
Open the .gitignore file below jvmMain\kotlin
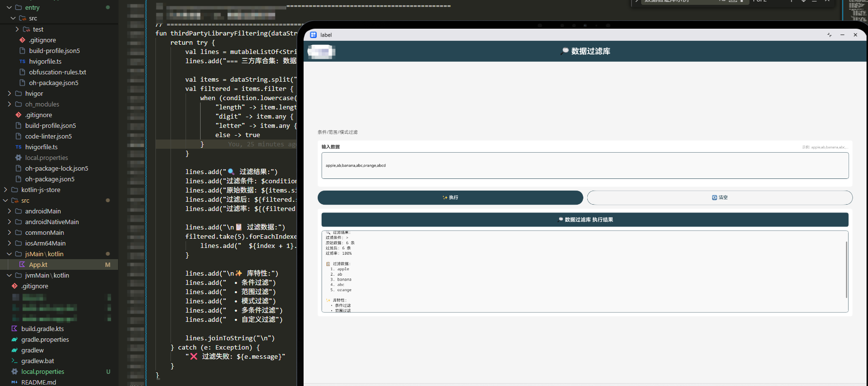point(34,286)
